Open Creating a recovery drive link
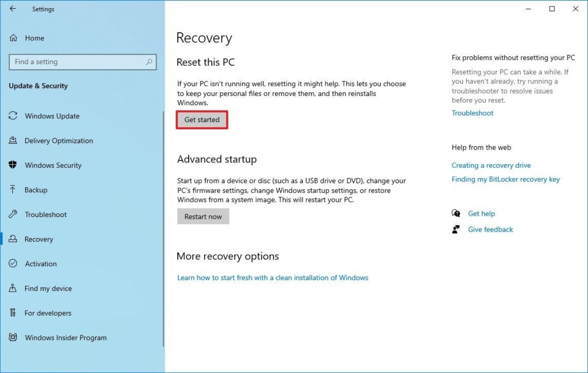This screenshot has height=373, width=588. 491,165
